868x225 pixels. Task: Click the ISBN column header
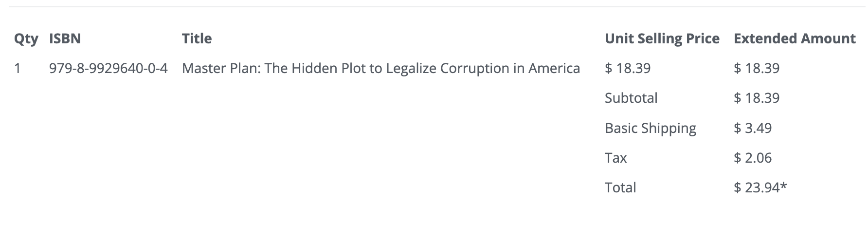pyautogui.click(x=65, y=39)
